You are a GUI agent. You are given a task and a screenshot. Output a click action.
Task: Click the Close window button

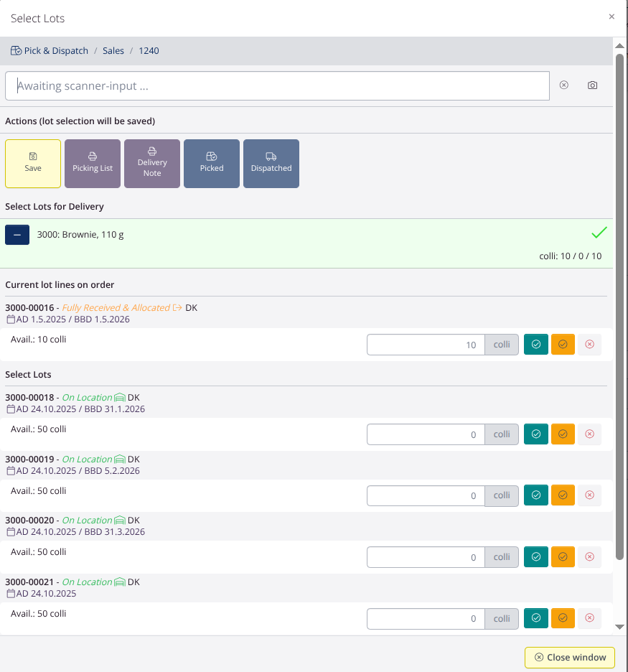[570, 657]
